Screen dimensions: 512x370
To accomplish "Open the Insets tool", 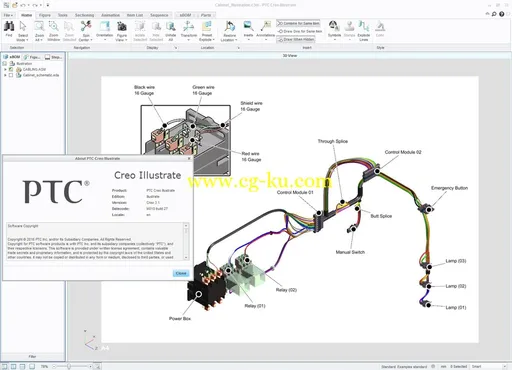I will (x=248, y=31).
